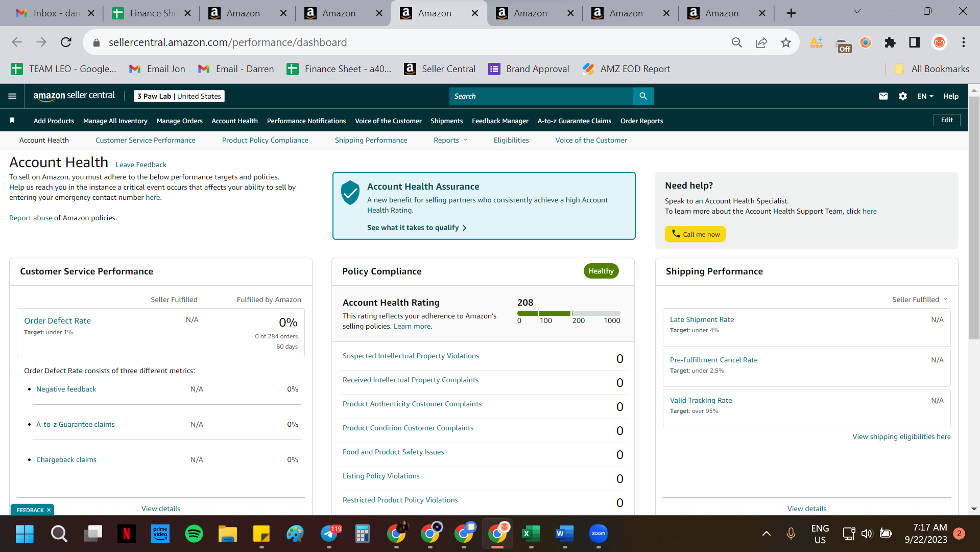Click the search magnifier button in Seller Central
980x552 pixels.
643,96
